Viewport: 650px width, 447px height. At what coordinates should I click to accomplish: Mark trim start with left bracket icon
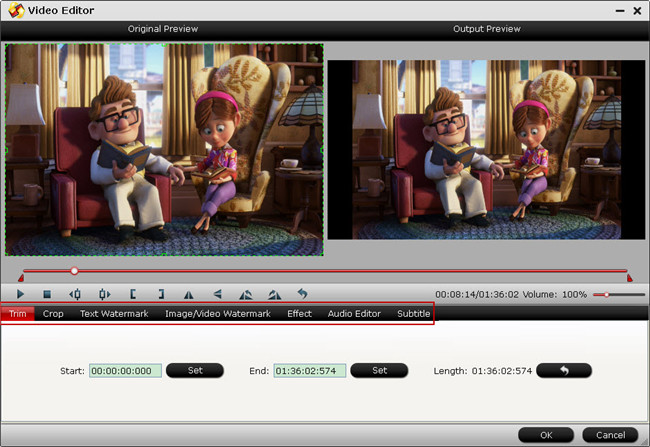[x=133, y=294]
